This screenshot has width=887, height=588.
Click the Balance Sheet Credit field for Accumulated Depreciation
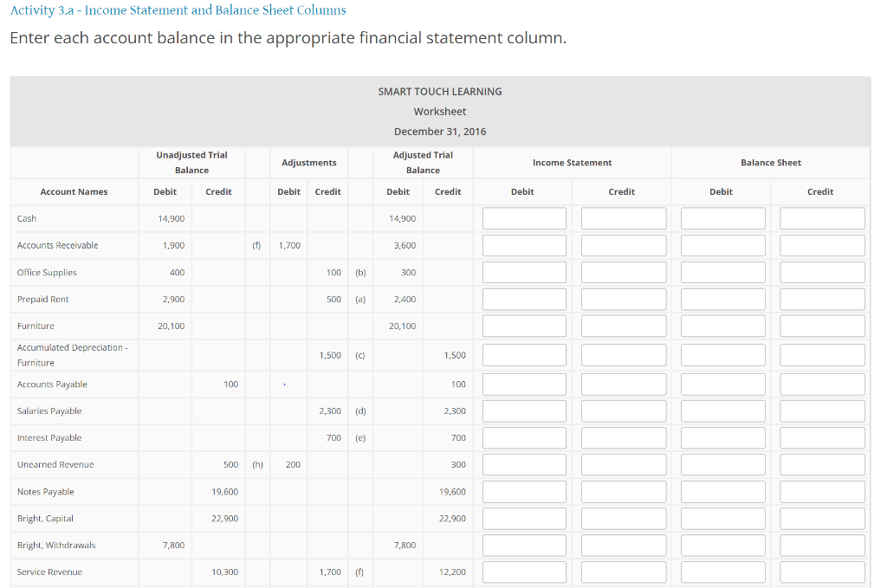[820, 354]
